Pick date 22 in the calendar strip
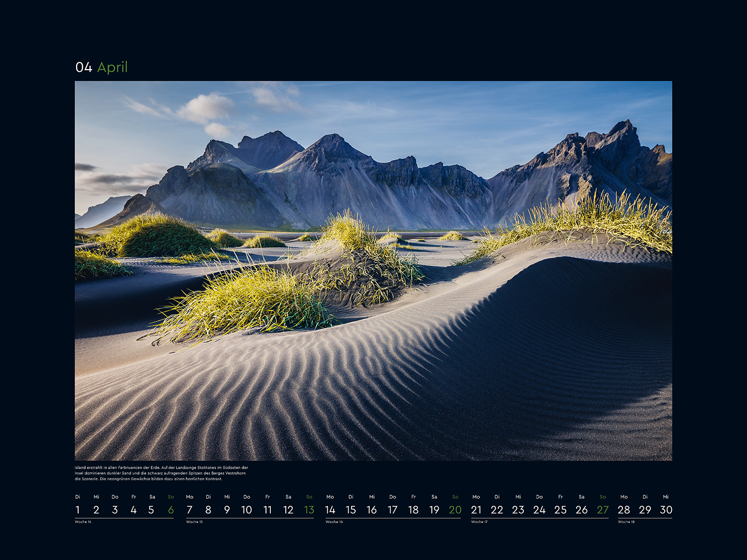The image size is (747, 560). (x=497, y=510)
